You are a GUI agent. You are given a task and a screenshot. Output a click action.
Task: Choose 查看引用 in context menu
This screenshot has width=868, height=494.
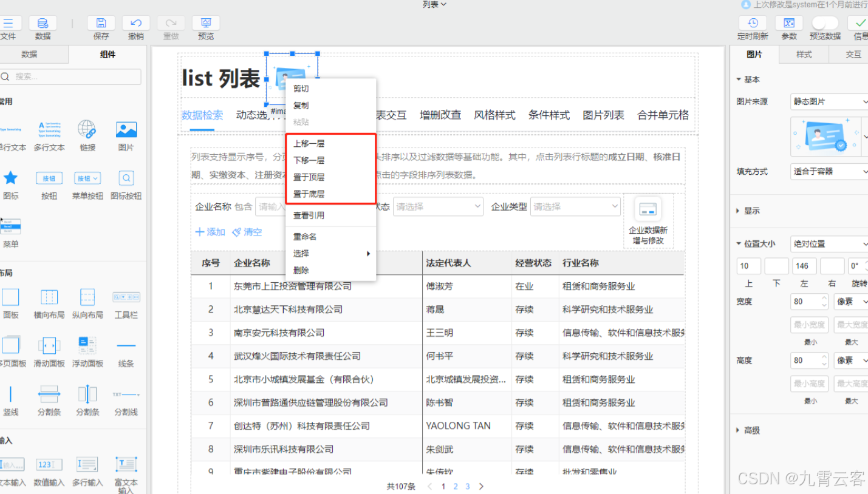[x=330, y=215]
